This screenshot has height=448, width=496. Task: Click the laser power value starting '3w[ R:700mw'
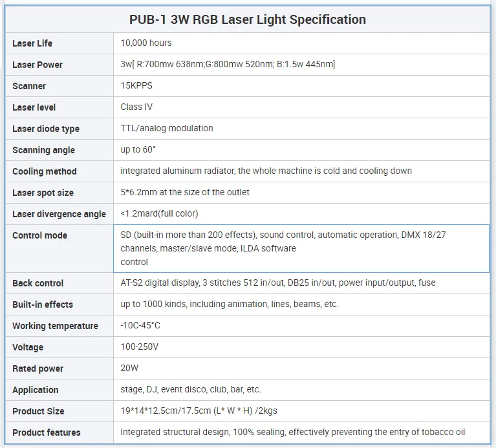(228, 64)
